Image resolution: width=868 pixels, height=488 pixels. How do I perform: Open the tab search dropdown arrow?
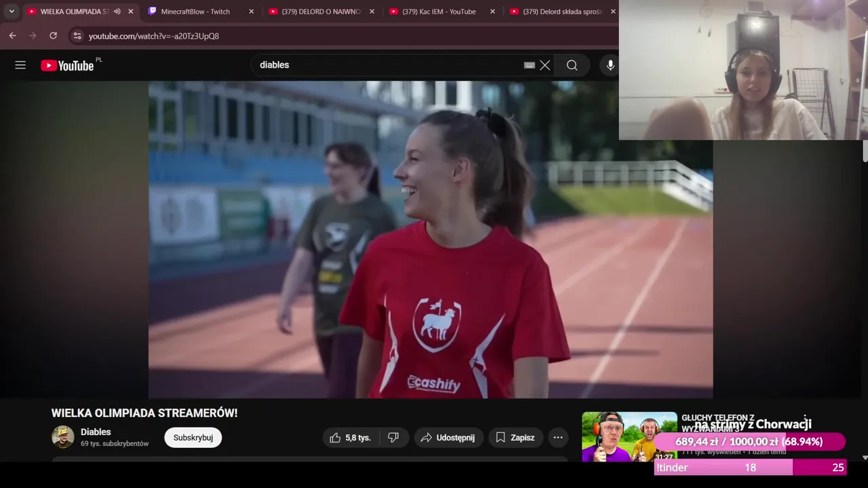pyautogui.click(x=12, y=12)
